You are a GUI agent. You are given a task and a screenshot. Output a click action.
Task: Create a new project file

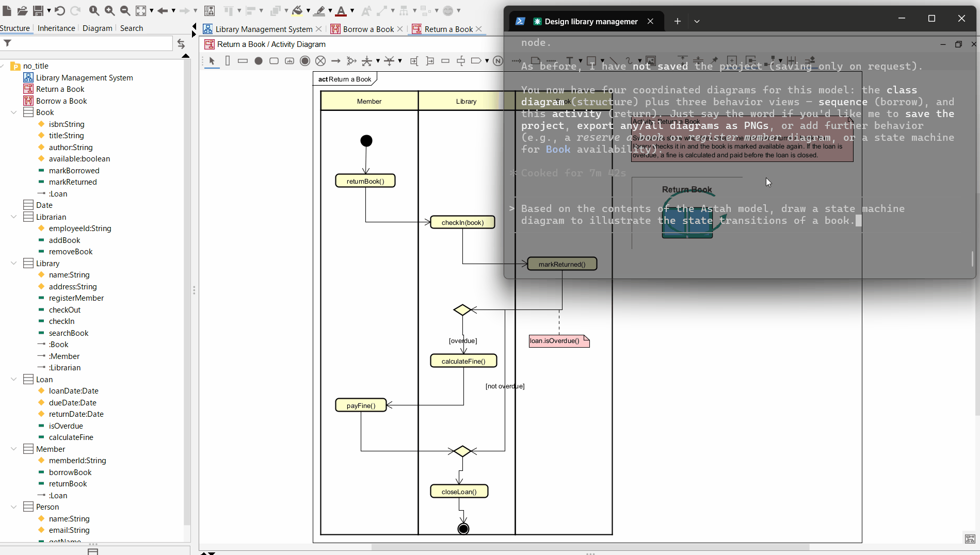click(x=7, y=10)
